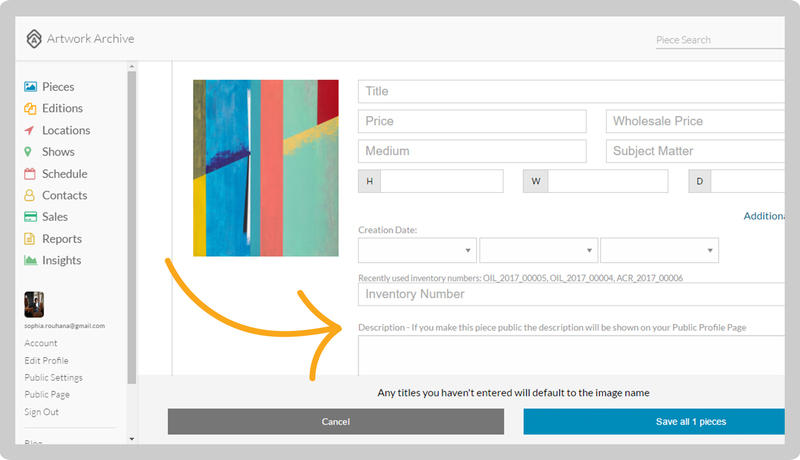Click the Locations arrow icon
The height and width of the screenshot is (460, 800).
(x=29, y=131)
